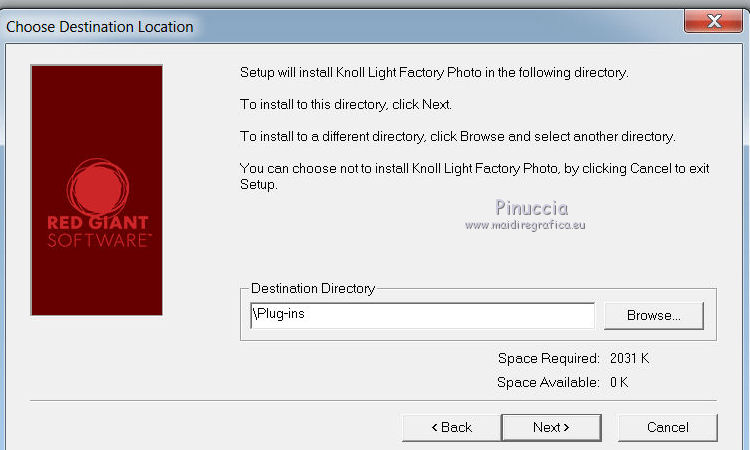Screen dimensions: 750x450
Task: Click the Pinuccia watermark text
Action: pos(531,207)
